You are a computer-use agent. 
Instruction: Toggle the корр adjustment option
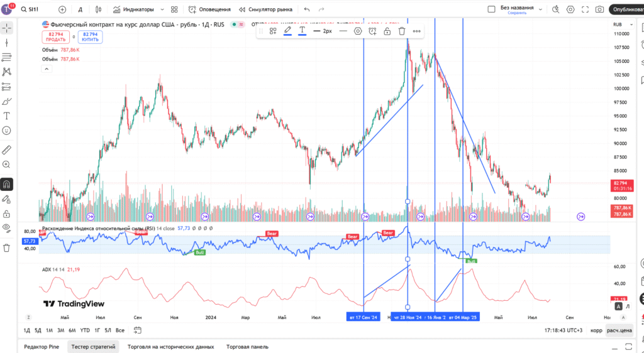pyautogui.click(x=596, y=330)
